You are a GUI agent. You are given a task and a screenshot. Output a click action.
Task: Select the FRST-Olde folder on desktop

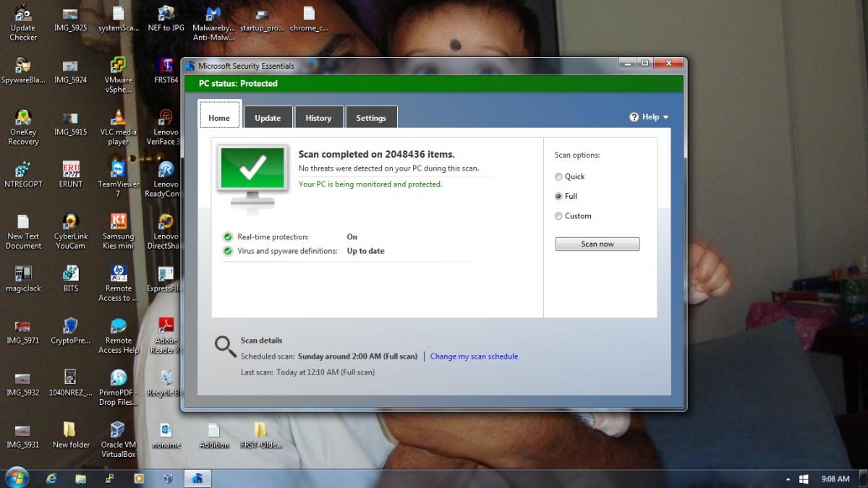tap(260, 435)
